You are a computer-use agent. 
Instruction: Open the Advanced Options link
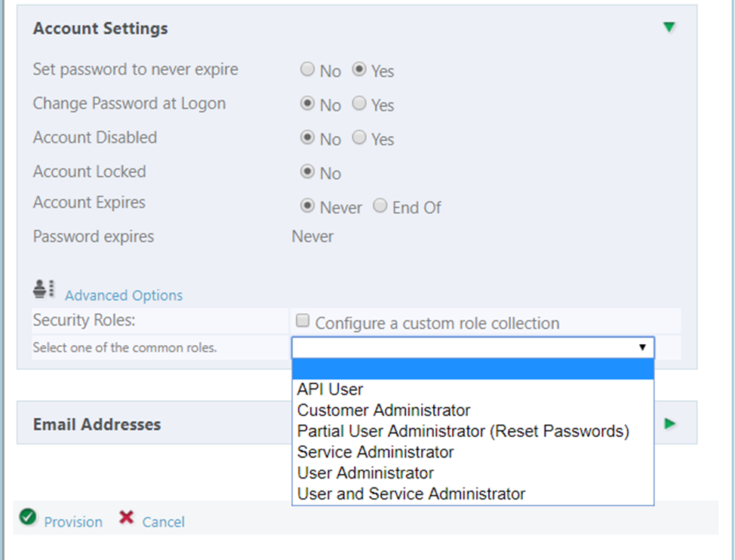tap(124, 295)
